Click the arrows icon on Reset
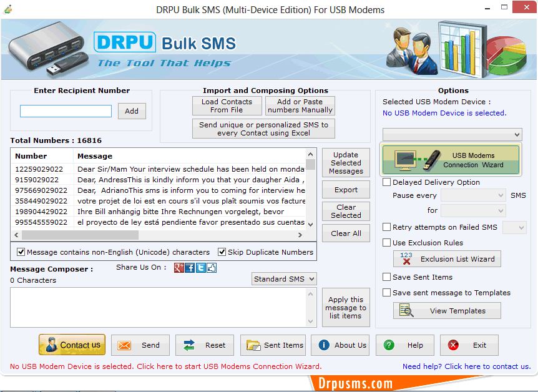This screenshot has width=538, height=392. [189, 345]
